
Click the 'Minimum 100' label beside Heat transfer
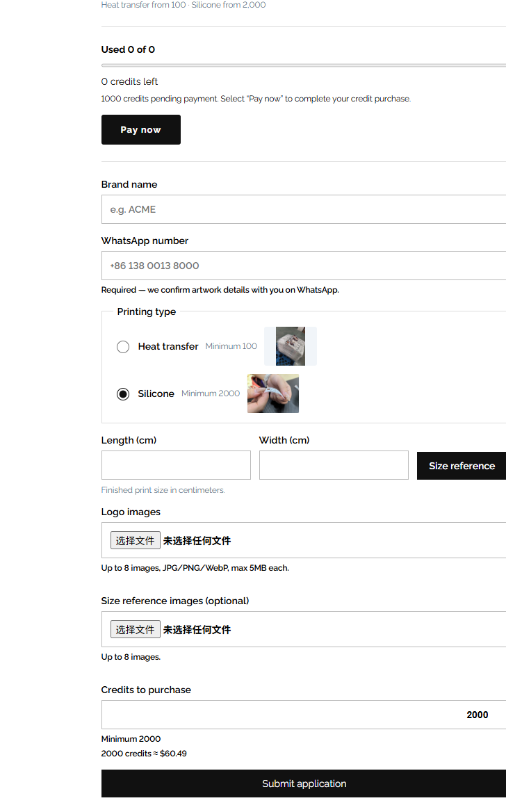[x=231, y=346]
